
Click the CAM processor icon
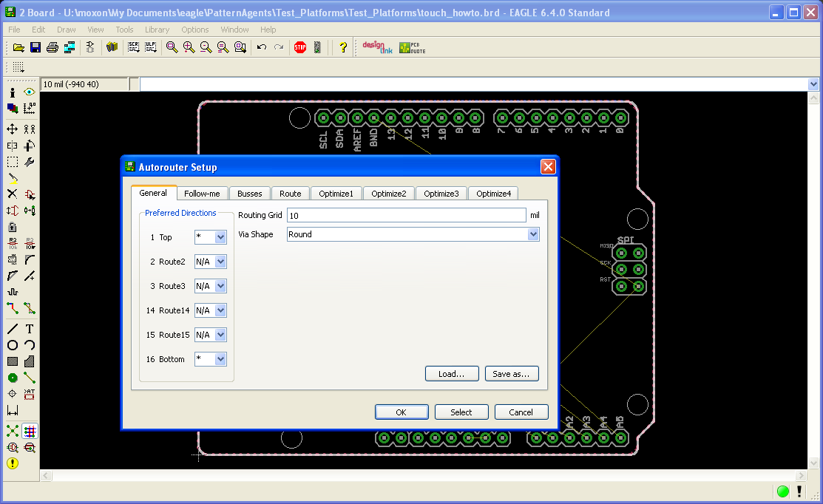70,48
